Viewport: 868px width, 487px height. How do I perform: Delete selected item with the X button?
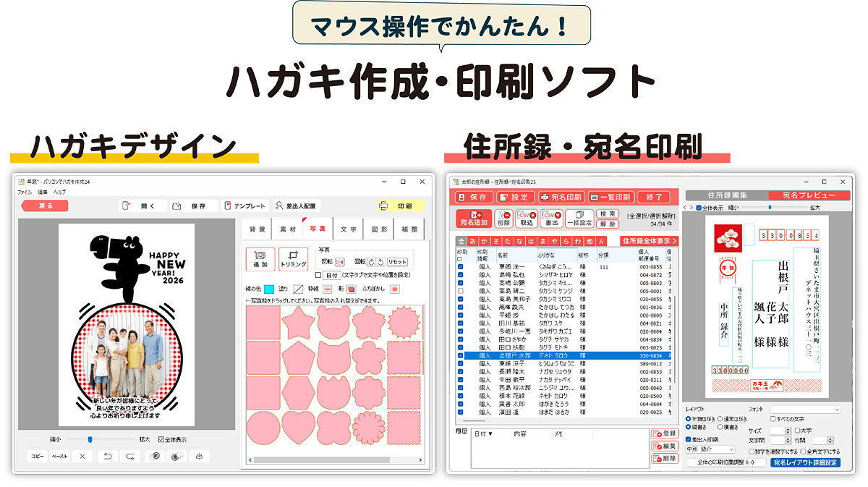click(82, 456)
